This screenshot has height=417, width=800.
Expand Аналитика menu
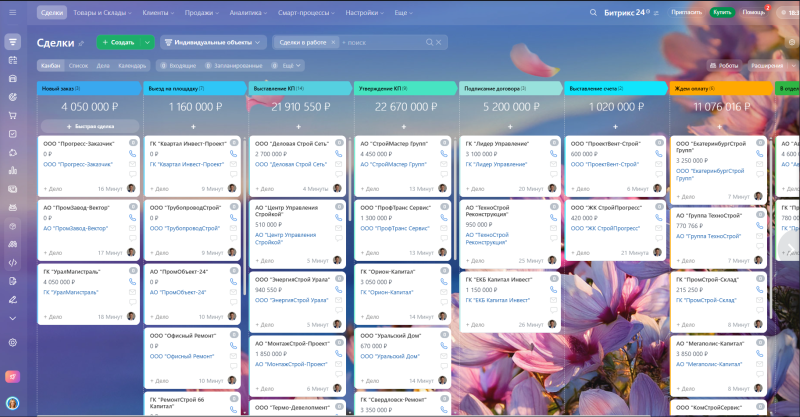coord(248,13)
